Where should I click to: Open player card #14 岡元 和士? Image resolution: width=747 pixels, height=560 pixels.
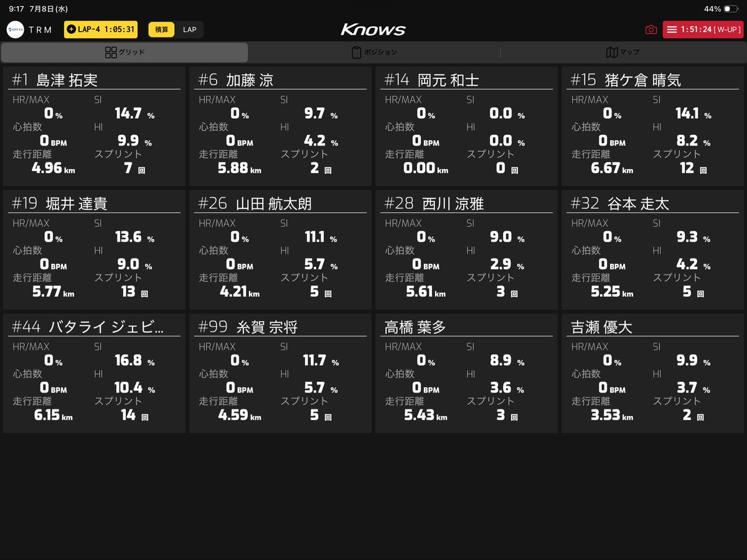466,126
